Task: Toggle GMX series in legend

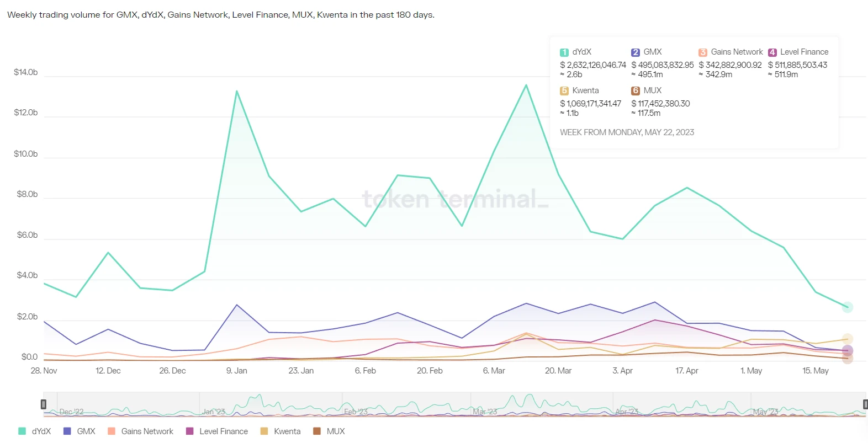Action: coord(80,431)
